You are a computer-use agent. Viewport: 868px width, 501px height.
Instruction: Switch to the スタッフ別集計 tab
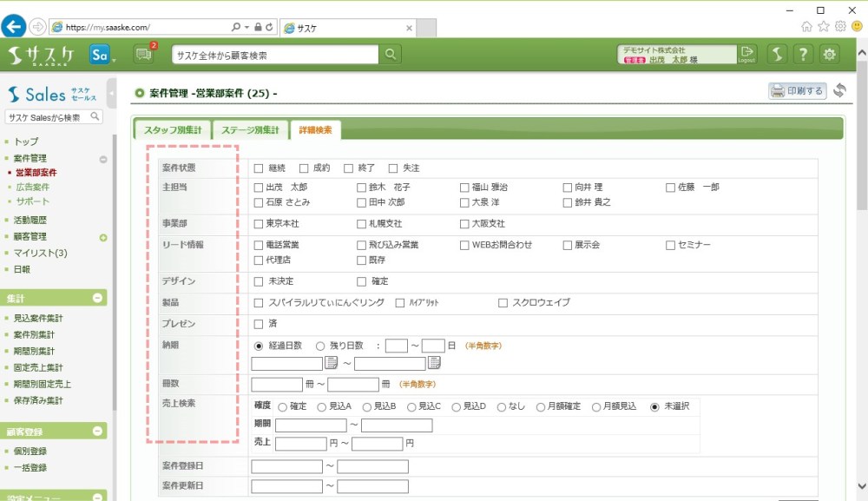tap(172, 130)
